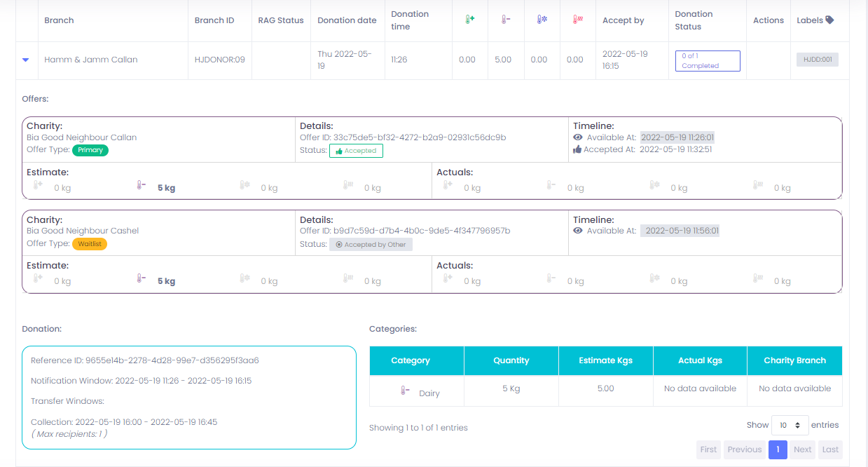Click the hot actuals icon in Callan offer

(x=758, y=185)
